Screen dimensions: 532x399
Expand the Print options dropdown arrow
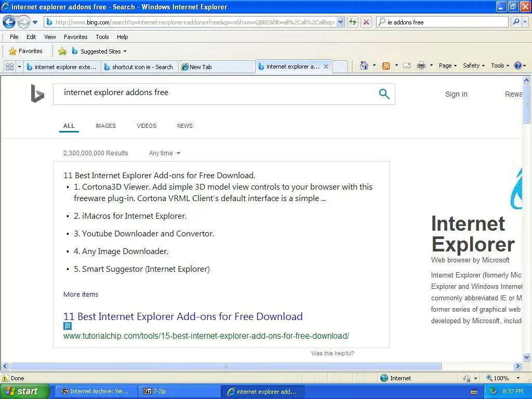point(431,65)
